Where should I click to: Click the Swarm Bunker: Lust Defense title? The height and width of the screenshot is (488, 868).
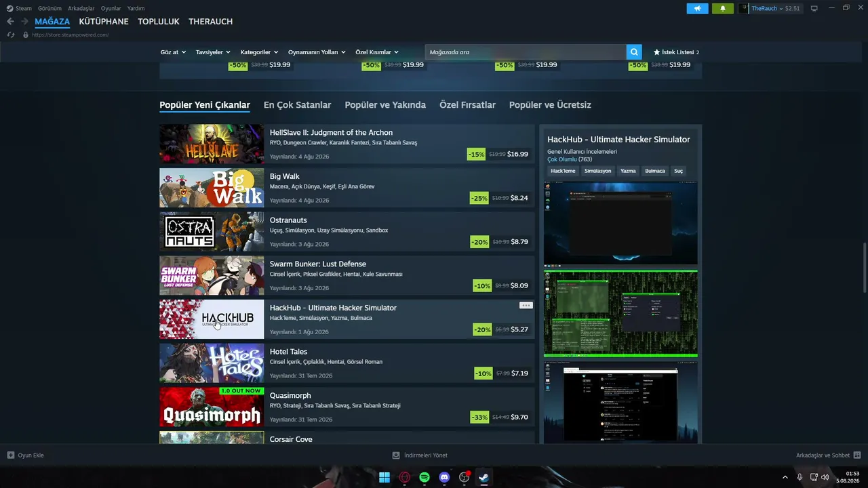click(318, 264)
